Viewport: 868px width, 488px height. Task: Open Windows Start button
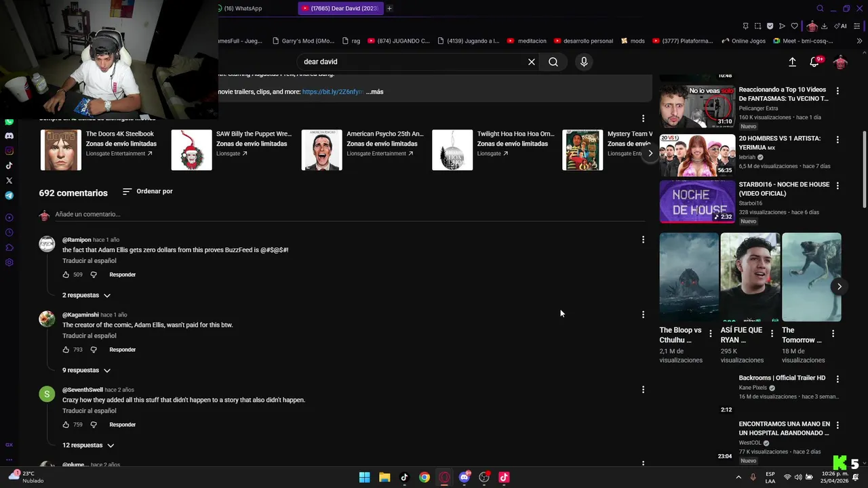(364, 477)
